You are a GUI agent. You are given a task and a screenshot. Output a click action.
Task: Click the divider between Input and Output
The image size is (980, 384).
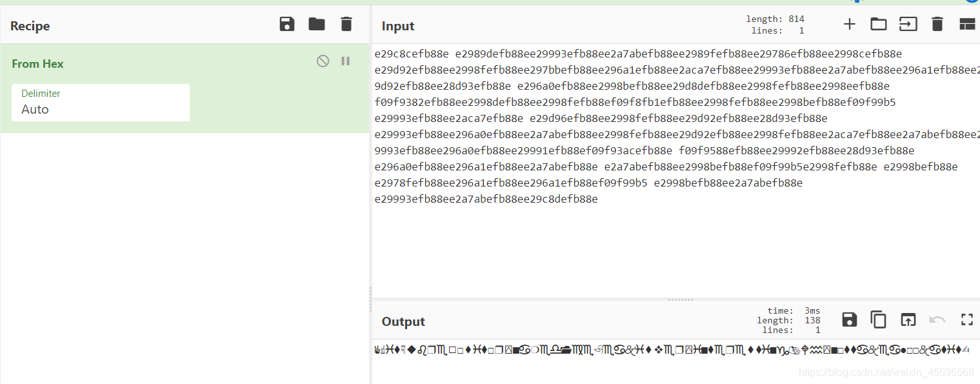(x=680, y=299)
